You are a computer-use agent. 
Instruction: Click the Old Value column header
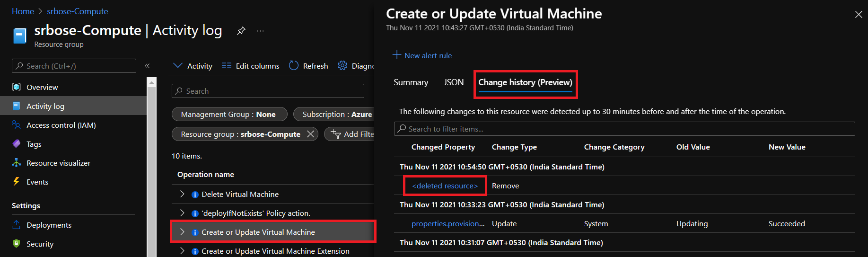coord(693,147)
